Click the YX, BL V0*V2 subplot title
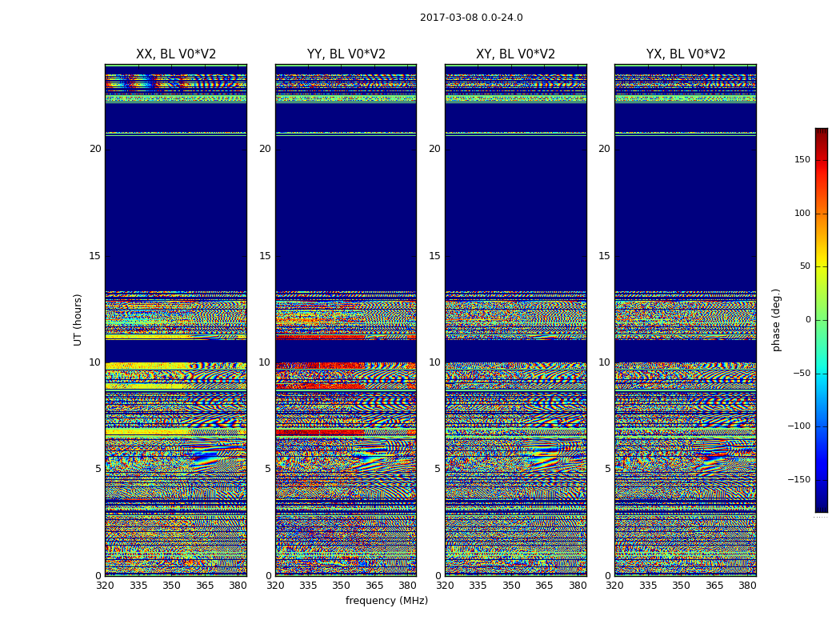This screenshot has height=640, width=840. pos(686,54)
